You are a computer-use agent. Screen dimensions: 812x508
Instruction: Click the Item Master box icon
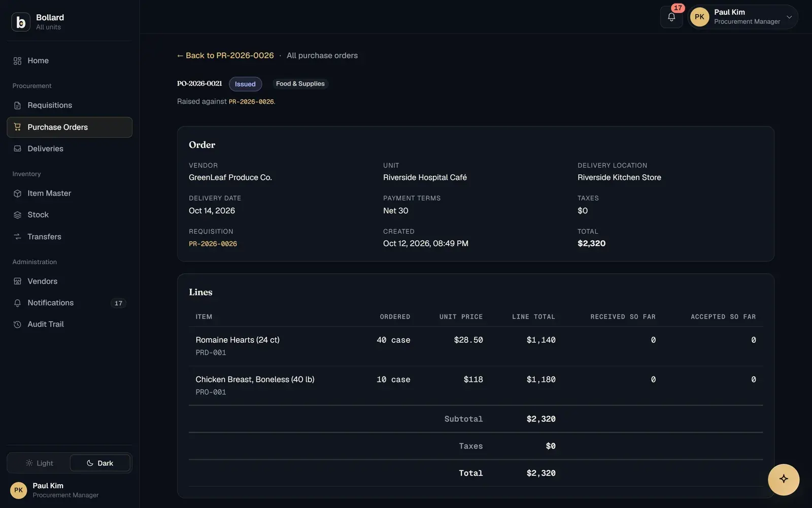[x=17, y=194]
